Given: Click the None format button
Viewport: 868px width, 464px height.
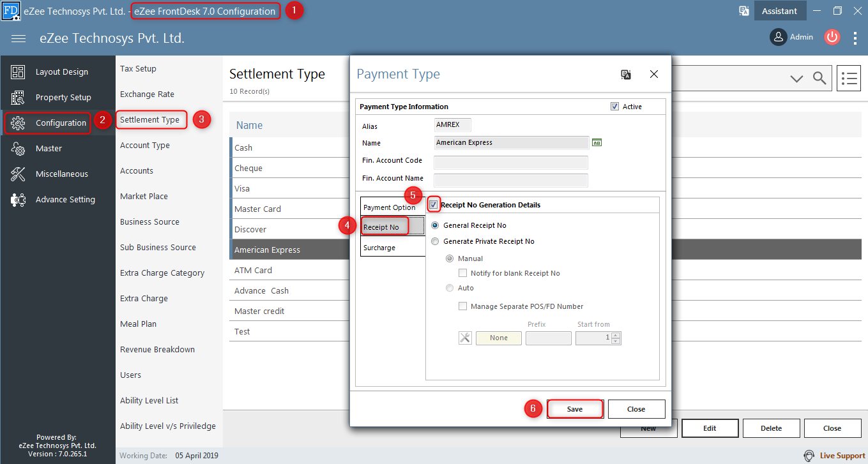Looking at the screenshot, I should click(499, 338).
